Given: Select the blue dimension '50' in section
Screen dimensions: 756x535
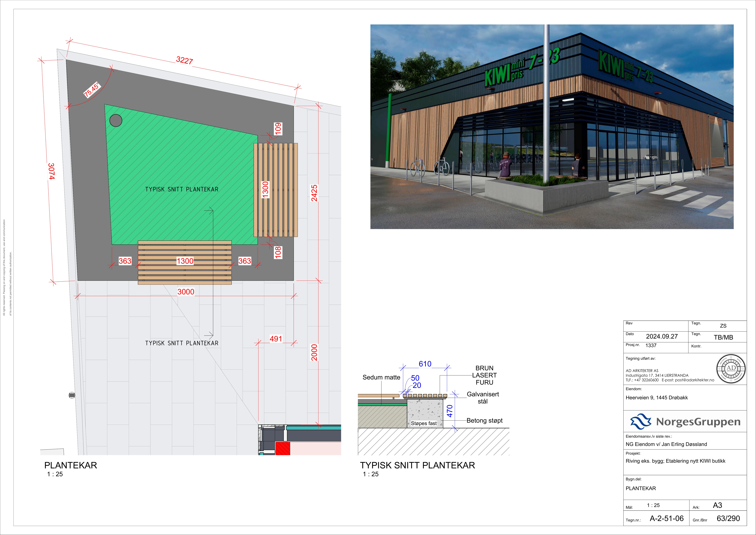Looking at the screenshot, I should pos(415,378).
